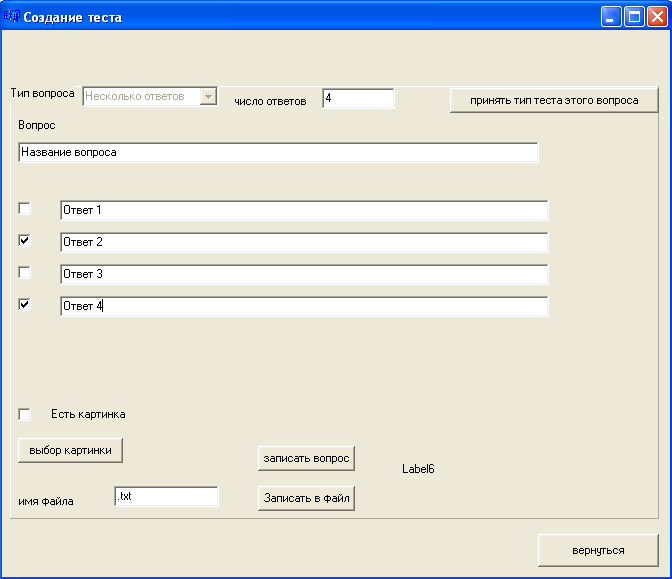
Task: Click the Вопрос label
Action: (x=36, y=125)
